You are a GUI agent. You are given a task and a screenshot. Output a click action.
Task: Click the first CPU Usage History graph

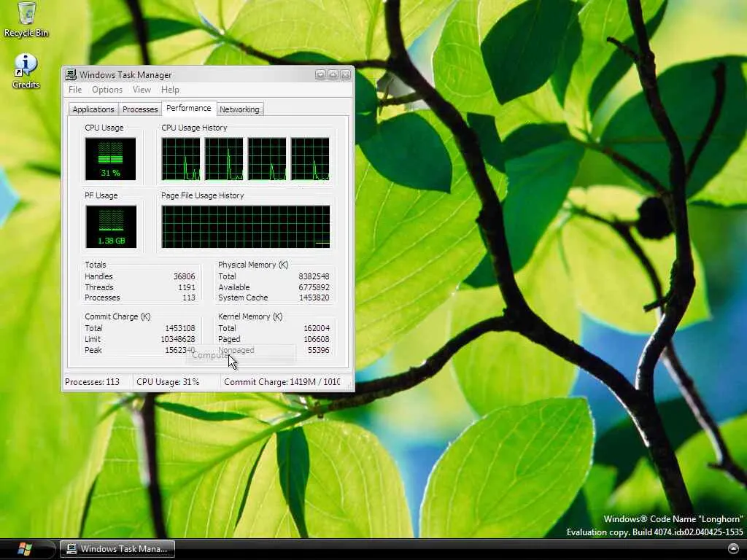pos(181,159)
